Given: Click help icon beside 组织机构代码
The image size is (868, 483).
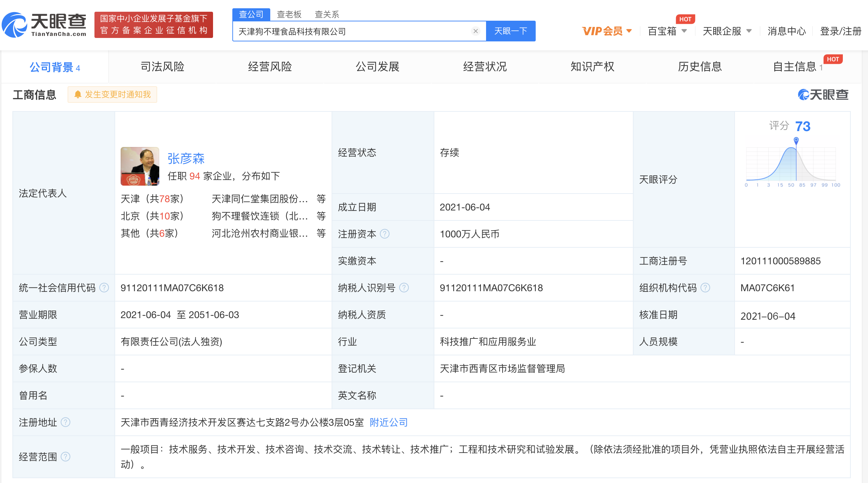Looking at the screenshot, I should (x=705, y=288).
